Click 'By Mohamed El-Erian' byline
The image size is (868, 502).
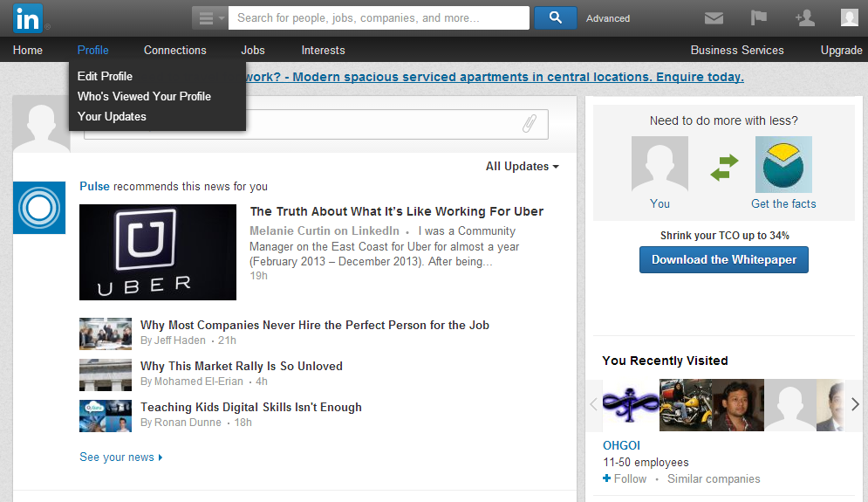[192, 382]
